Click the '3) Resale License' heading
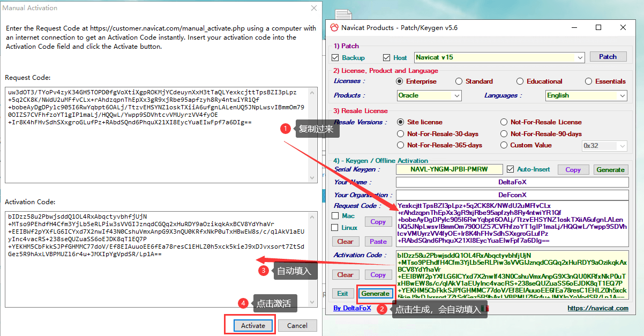The height and width of the screenshot is (336, 644). 361,111
